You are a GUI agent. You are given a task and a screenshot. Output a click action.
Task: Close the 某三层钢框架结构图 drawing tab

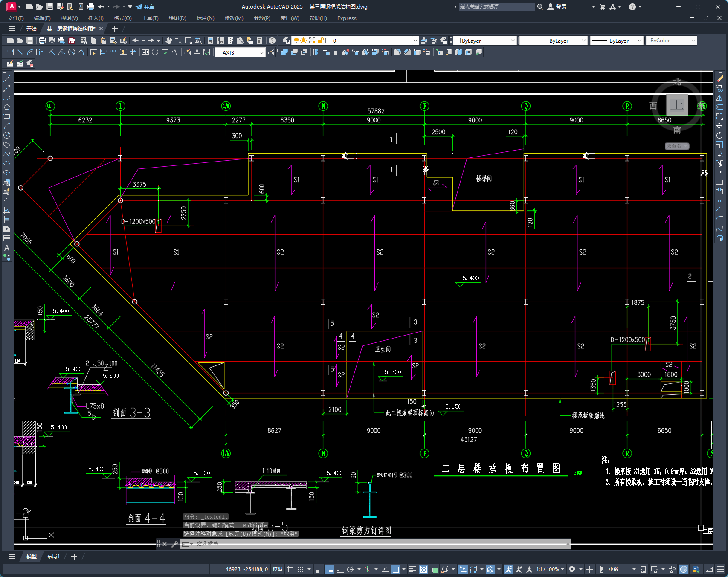point(101,29)
